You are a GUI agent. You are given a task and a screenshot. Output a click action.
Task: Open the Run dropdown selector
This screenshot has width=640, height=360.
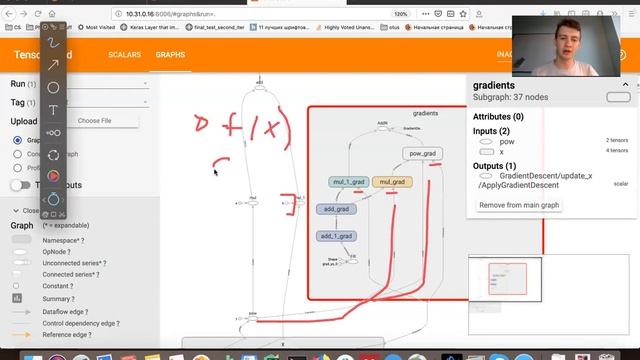109,83
